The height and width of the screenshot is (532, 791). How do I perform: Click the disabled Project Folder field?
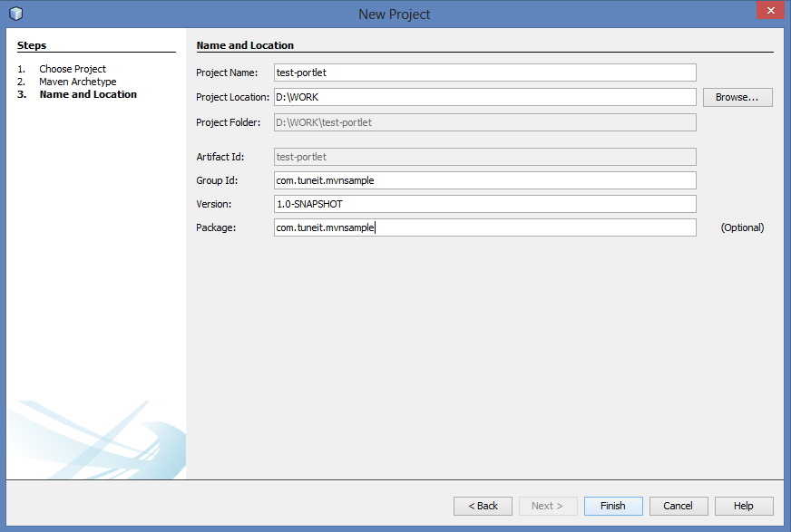[x=485, y=122]
